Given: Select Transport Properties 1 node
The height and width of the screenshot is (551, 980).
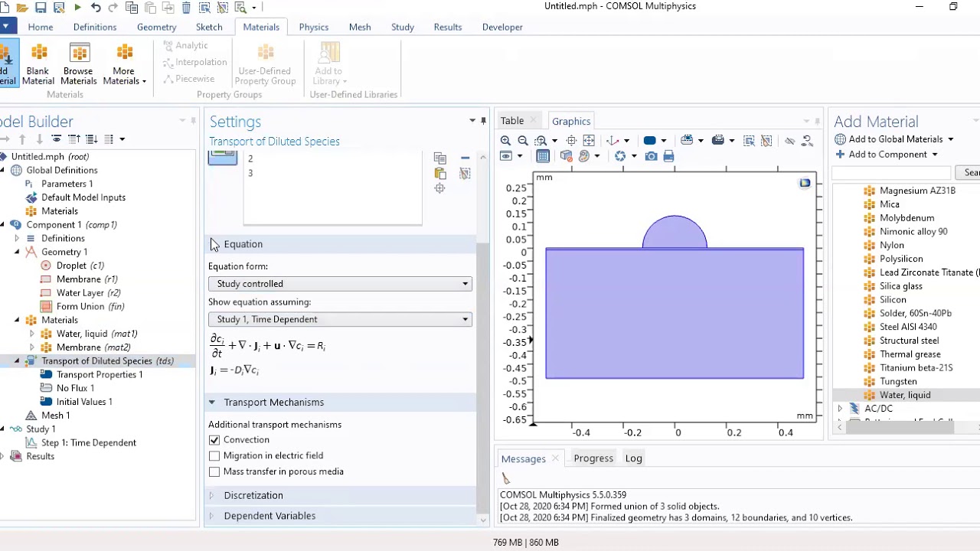Looking at the screenshot, I should 100,375.
